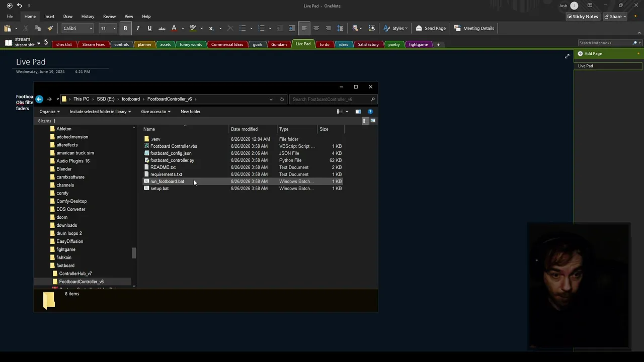This screenshot has width=644, height=362.
Task: Switch Explorer to large icons layout
Action: [x=373, y=121]
